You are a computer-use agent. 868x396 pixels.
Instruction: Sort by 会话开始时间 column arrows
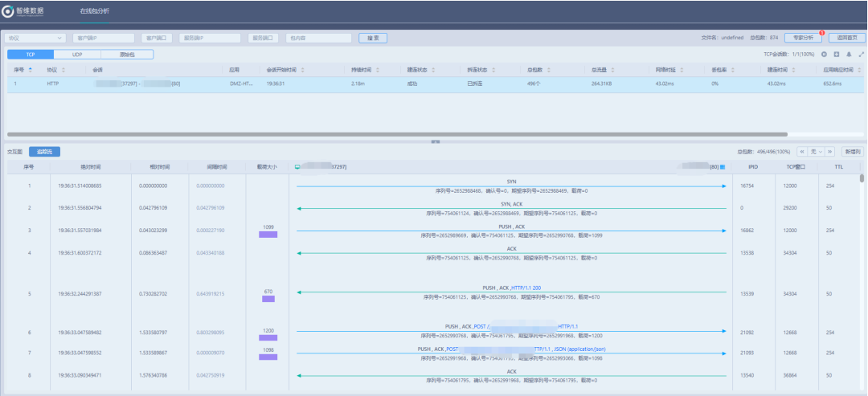pyautogui.click(x=303, y=70)
